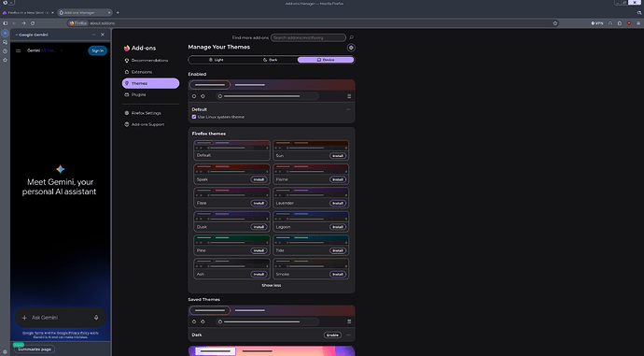
Task: Open the red shield extension icon
Action: click(629, 23)
